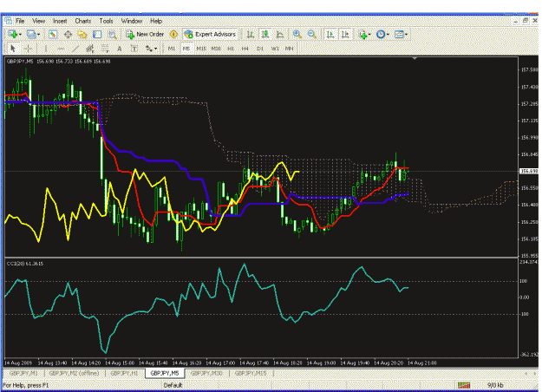Screen dimensions: 542x392
Task: Open the Insert menu
Action: pyautogui.click(x=60, y=21)
